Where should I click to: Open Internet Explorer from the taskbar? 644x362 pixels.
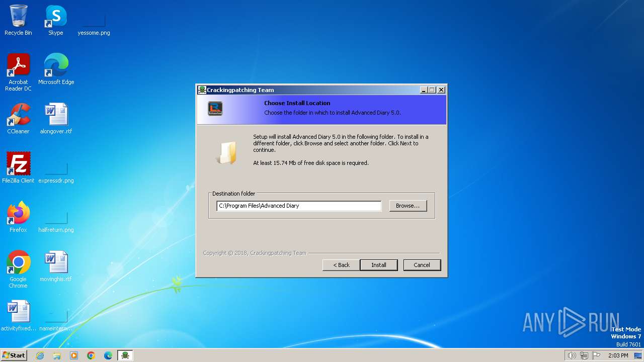coord(40,355)
